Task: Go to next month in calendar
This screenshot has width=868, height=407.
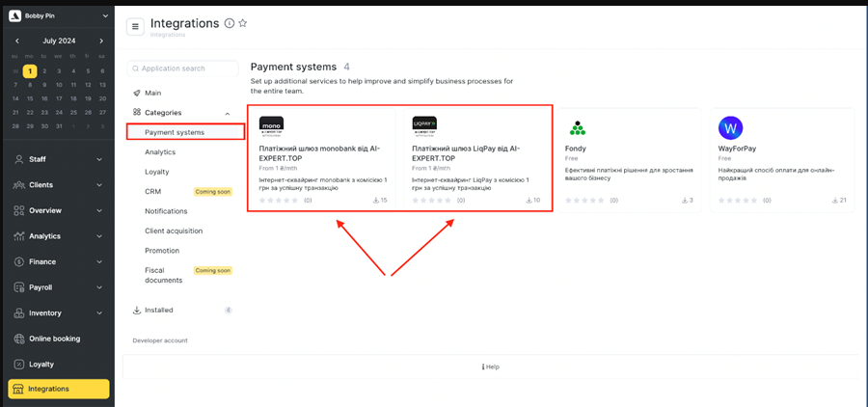Action: pos(101,41)
